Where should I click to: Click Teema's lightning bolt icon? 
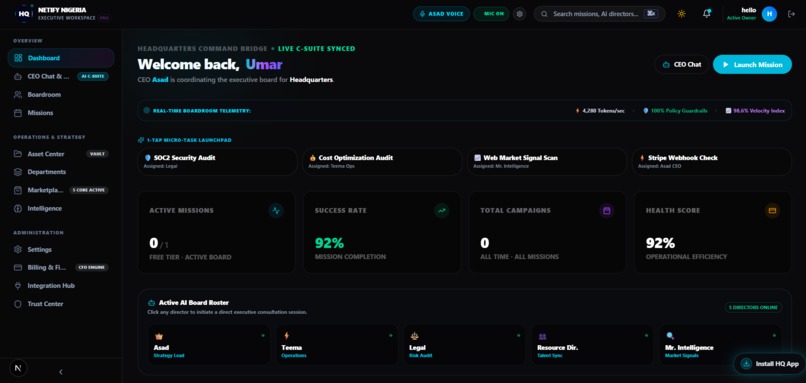pyautogui.click(x=286, y=336)
